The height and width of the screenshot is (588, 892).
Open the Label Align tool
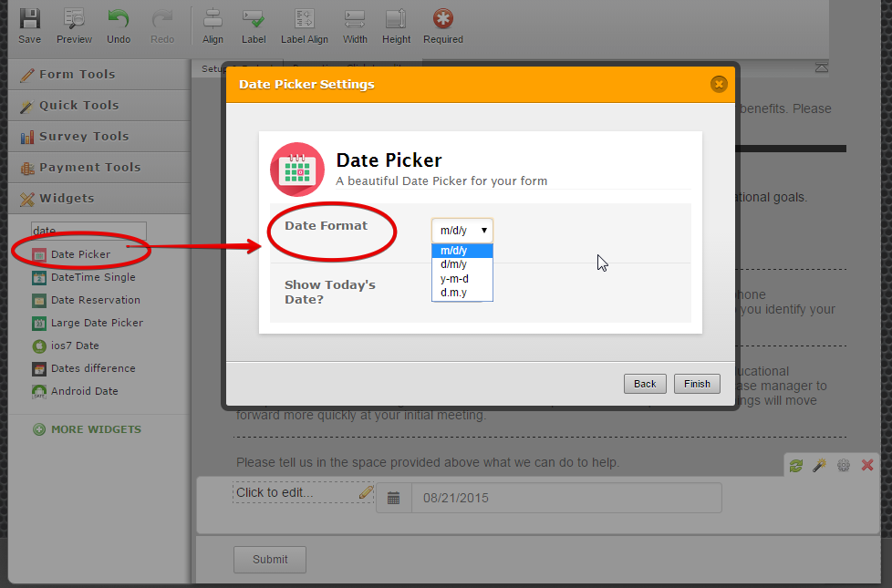coord(304,25)
